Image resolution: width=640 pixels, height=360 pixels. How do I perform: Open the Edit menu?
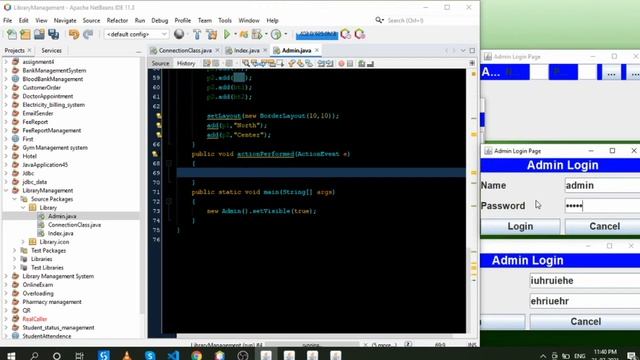(x=23, y=20)
